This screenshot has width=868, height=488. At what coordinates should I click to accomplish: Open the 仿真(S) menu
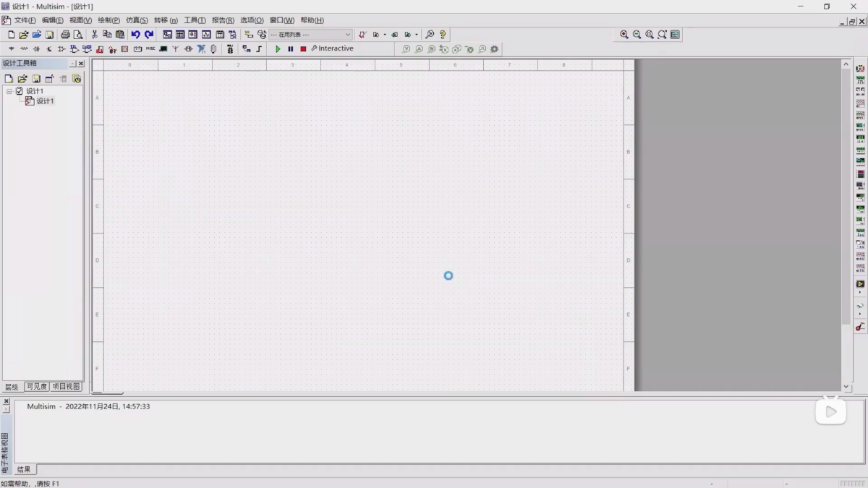(x=137, y=20)
